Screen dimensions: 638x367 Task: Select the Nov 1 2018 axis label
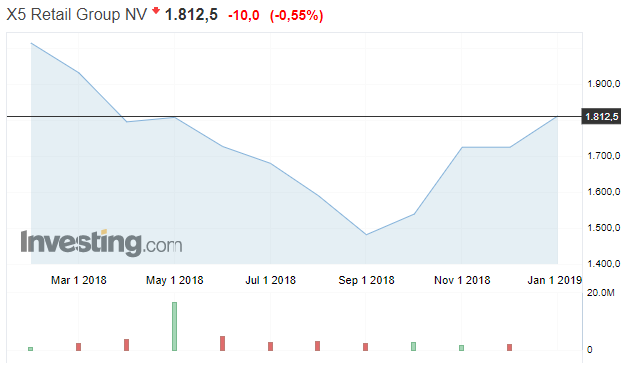(462, 280)
